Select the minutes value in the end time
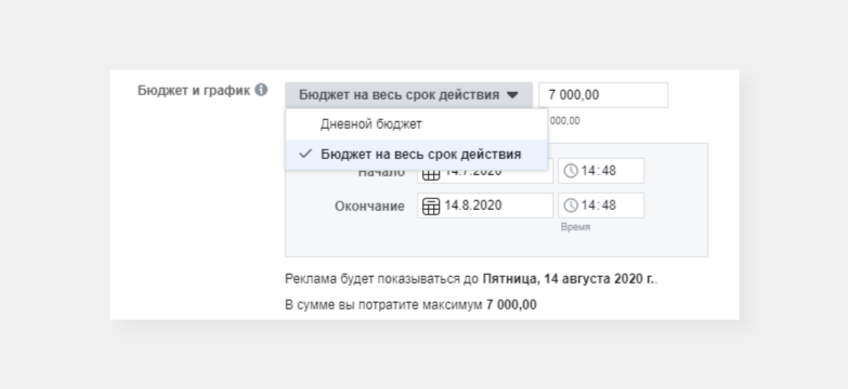 pos(609,206)
